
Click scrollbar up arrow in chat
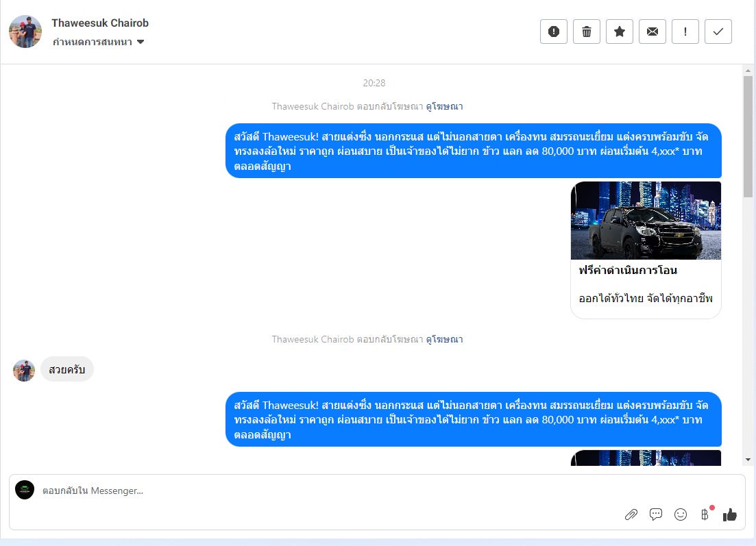[748, 71]
